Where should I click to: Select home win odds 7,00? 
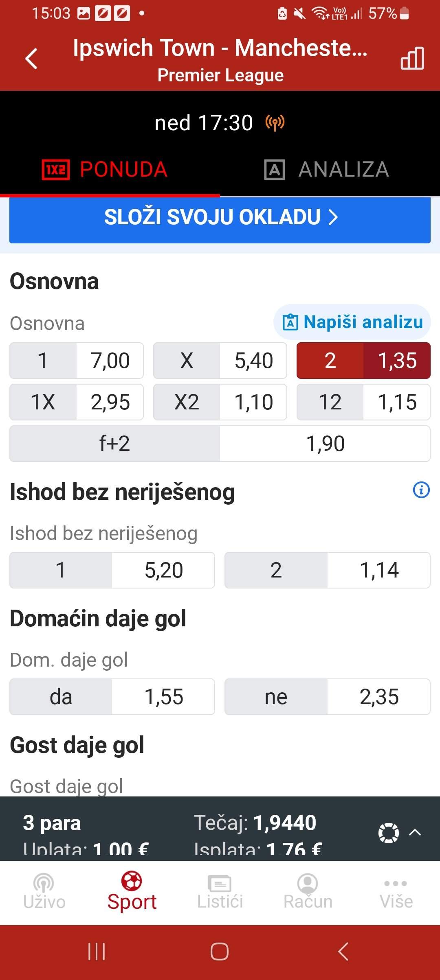pos(77,361)
